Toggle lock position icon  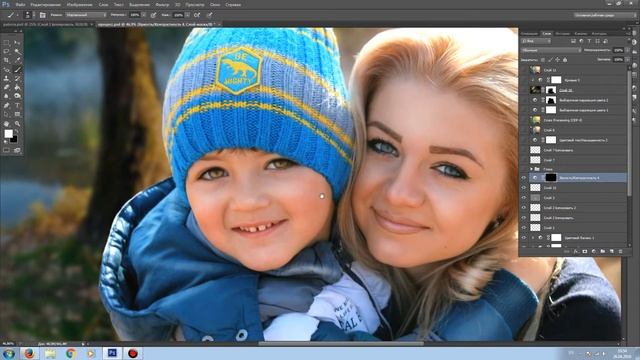(x=557, y=60)
